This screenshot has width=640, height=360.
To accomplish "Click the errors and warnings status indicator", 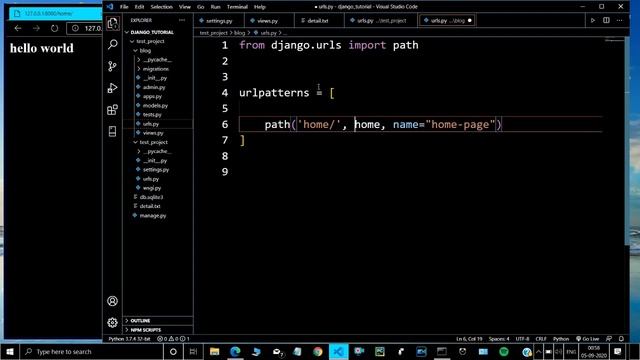I will (x=173, y=339).
